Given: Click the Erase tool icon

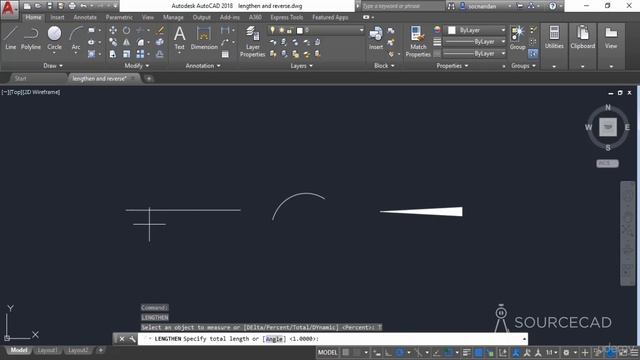Looking at the screenshot, I should [160, 30].
